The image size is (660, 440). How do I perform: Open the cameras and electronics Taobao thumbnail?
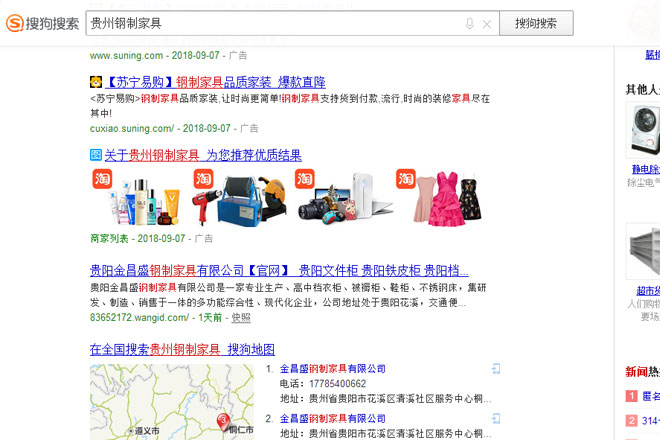[x=345, y=198]
